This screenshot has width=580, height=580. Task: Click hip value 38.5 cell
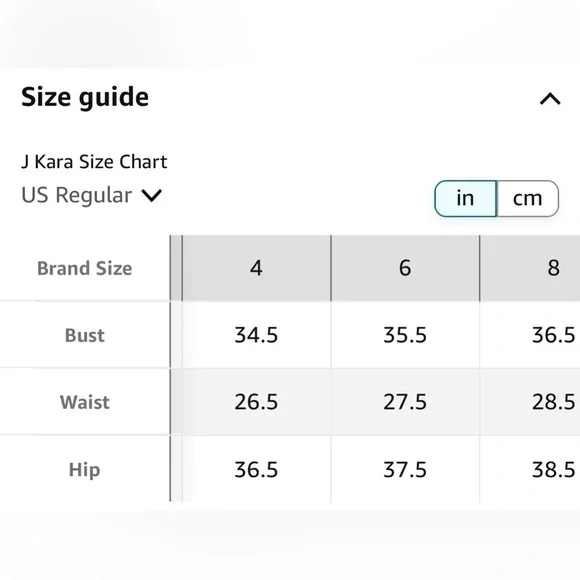pyautogui.click(x=530, y=469)
